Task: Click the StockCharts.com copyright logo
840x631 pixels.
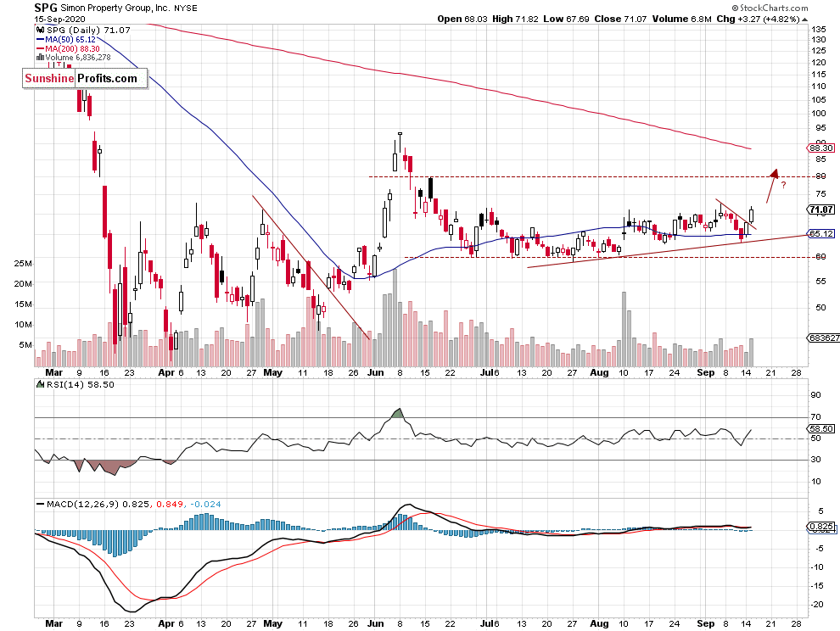Action: pos(770,8)
